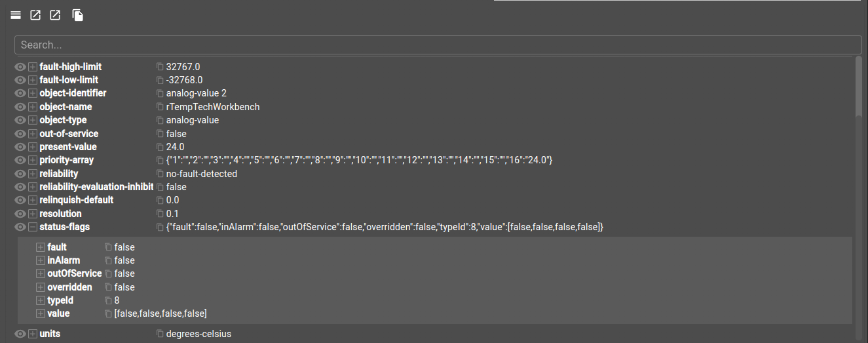Image resolution: width=868 pixels, height=343 pixels.
Task: Toggle visibility eye for fault-high-limit
Action: pos(20,67)
